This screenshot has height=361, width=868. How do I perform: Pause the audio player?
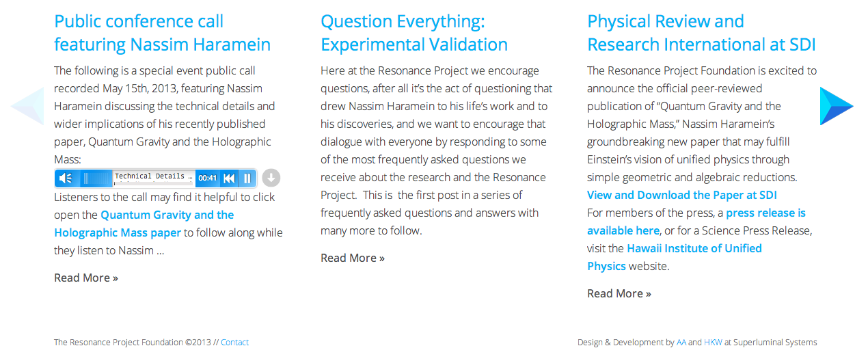coord(247,178)
